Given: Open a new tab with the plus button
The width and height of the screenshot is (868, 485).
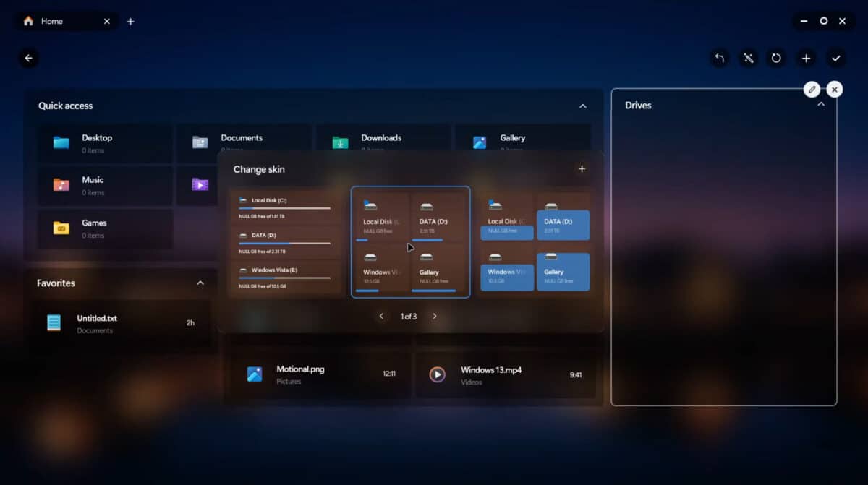Looking at the screenshot, I should (x=131, y=21).
